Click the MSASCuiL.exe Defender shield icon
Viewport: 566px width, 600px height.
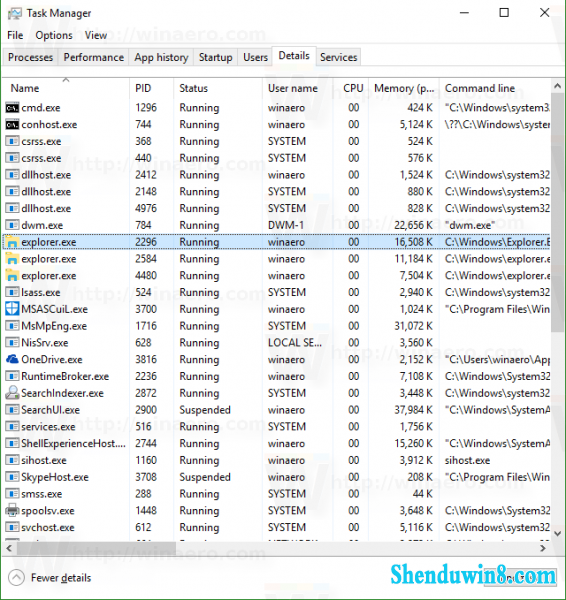tap(12, 309)
